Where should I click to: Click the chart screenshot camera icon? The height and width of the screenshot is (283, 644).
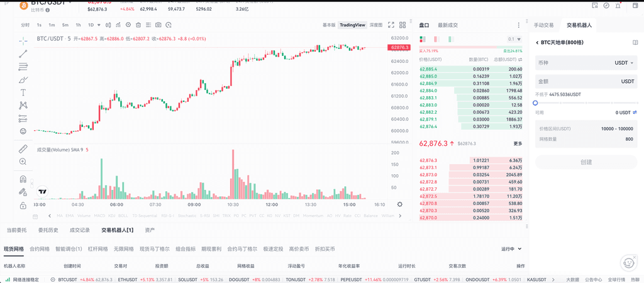pos(158,25)
